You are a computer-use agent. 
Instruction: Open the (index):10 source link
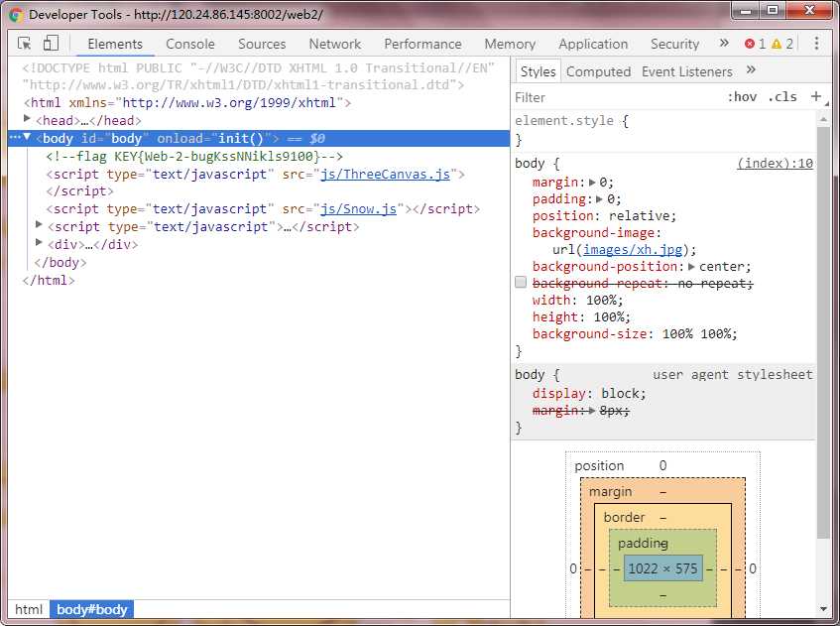(776, 164)
